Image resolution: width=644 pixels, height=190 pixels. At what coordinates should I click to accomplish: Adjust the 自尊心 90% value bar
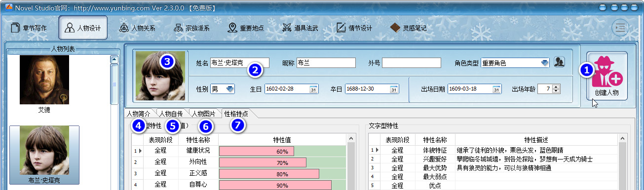click(282, 185)
